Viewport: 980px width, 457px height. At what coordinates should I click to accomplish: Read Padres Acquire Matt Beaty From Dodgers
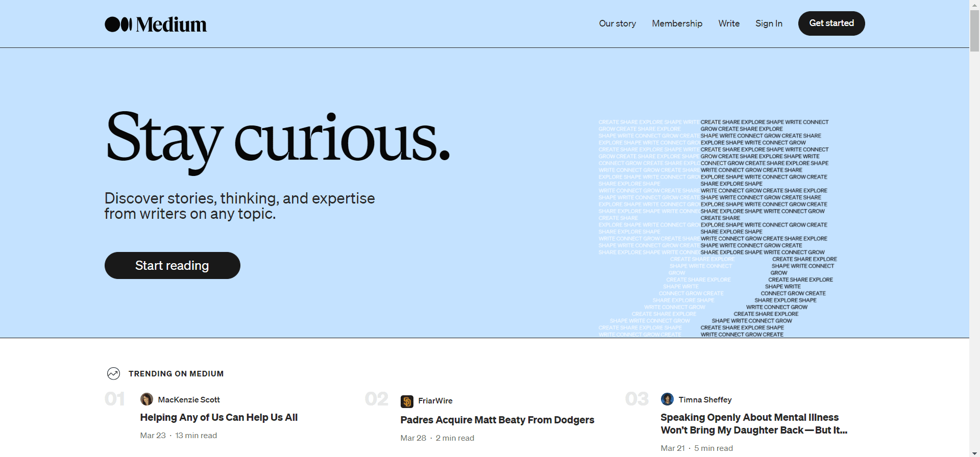click(497, 420)
